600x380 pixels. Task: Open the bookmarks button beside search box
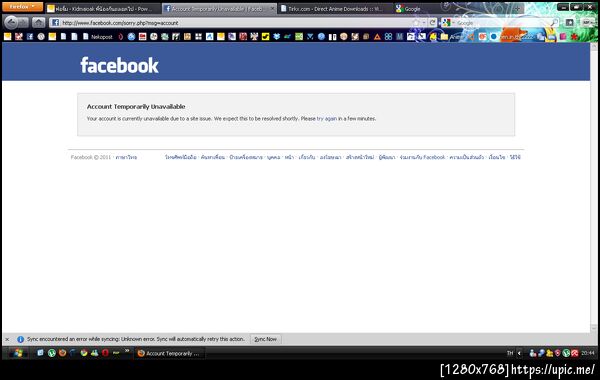[569, 23]
